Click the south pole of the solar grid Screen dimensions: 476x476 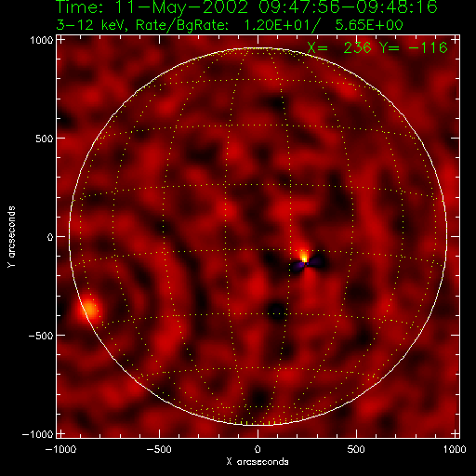258,424
